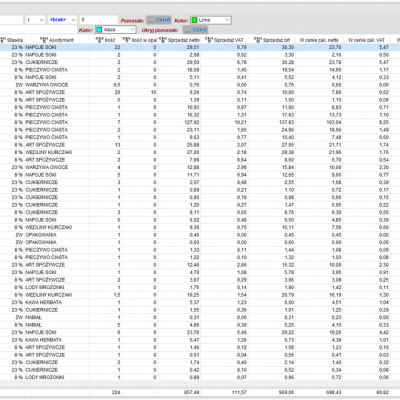Select the last LODY MROŻONKI row with 0,89
Screen dimensions: 400x400
[x=200, y=377]
